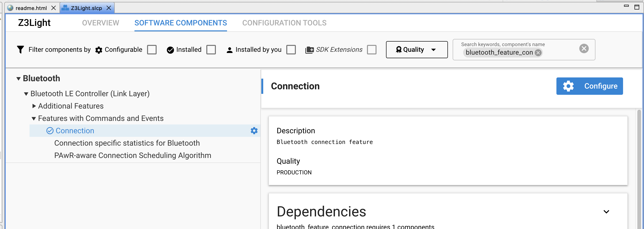Close the Z3Light.slcp editor tab
The width and height of the screenshot is (644, 229).
click(109, 8)
